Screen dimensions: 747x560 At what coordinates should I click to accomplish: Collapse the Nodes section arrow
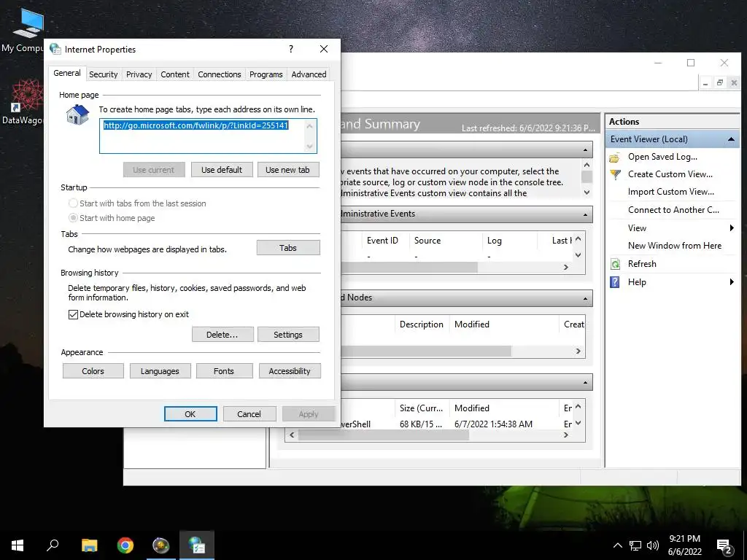[586, 298]
